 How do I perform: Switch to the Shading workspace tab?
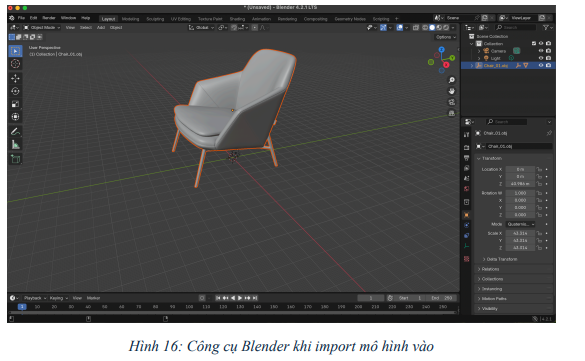click(x=237, y=19)
